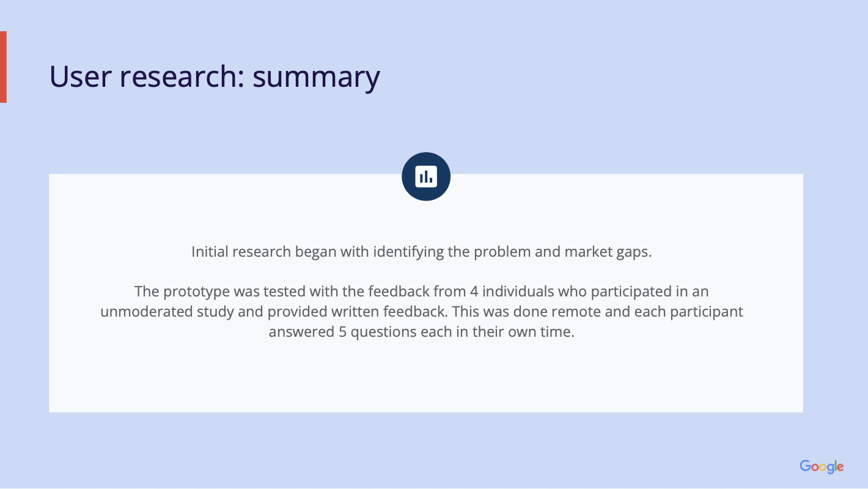This screenshot has width=868, height=489.
Task: Click the word 'summary' in the slide title
Action: click(x=316, y=77)
